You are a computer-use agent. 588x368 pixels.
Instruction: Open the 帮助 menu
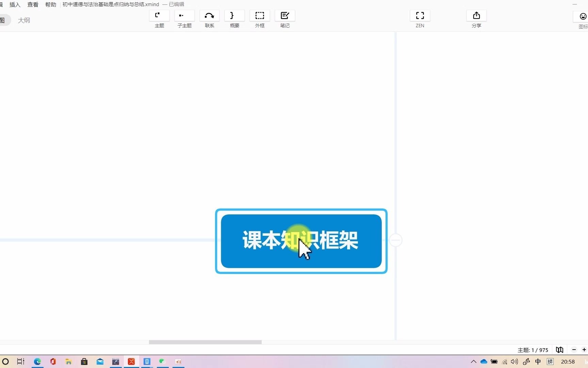click(51, 4)
